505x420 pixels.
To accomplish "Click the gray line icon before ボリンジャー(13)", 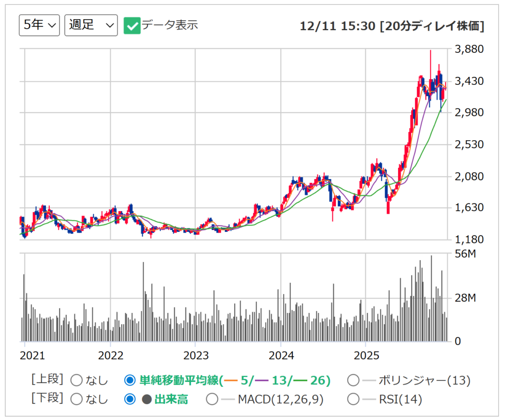I will pos(369,381).
